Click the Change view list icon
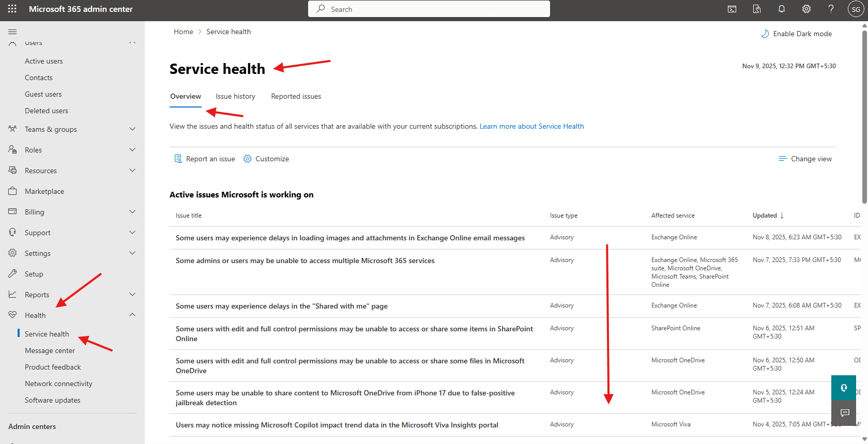Viewport: 868px width, 444px height. pyautogui.click(x=783, y=159)
